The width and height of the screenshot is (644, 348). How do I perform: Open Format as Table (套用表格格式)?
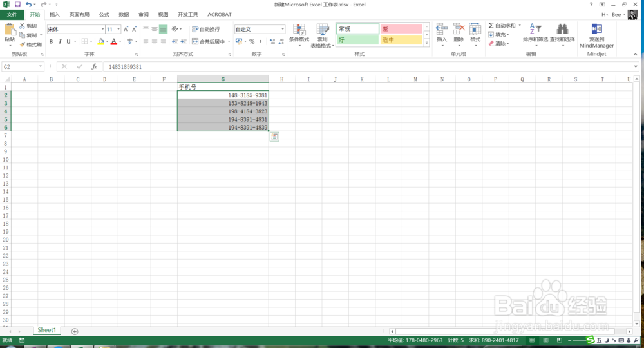[x=323, y=35]
